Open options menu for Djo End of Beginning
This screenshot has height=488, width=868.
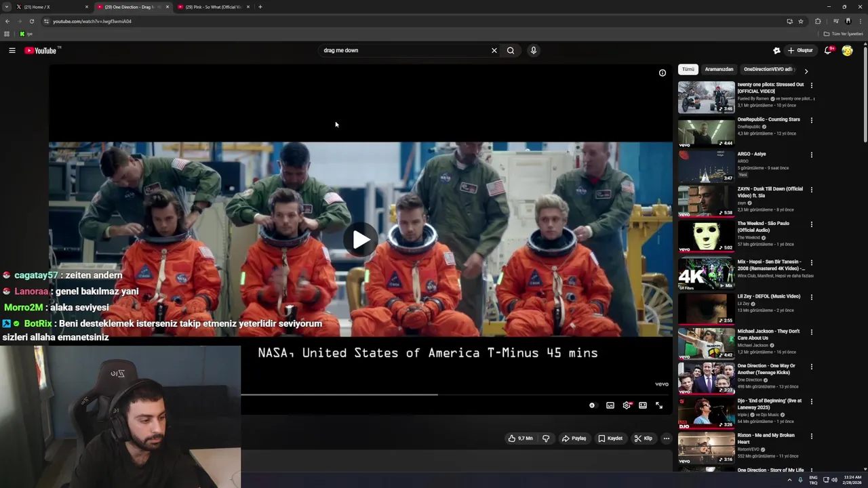click(811, 401)
